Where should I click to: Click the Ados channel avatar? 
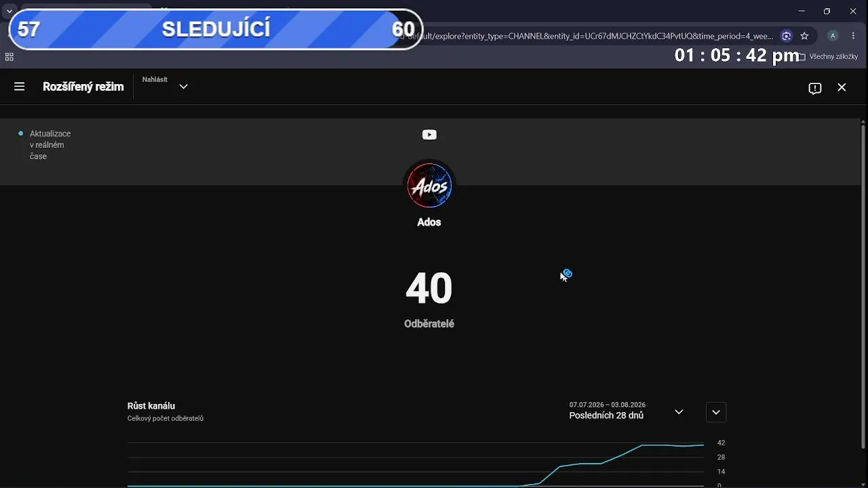[429, 186]
